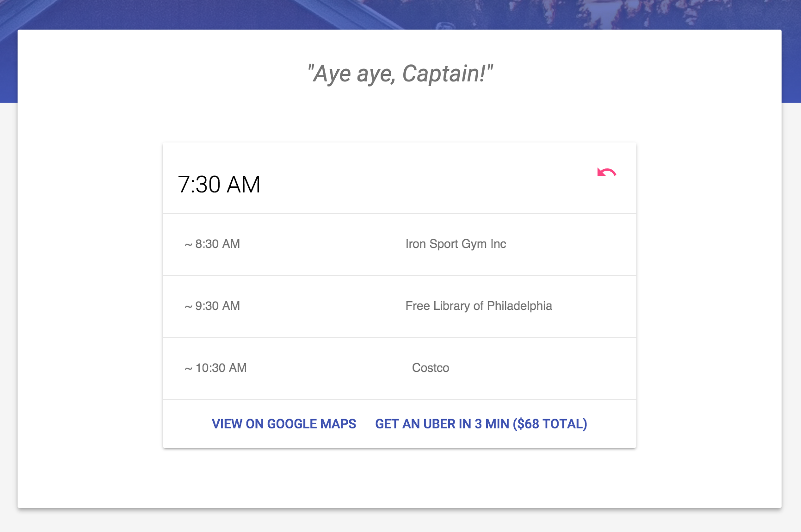Select the Costco destination
This screenshot has width=801, height=532.
coord(431,368)
